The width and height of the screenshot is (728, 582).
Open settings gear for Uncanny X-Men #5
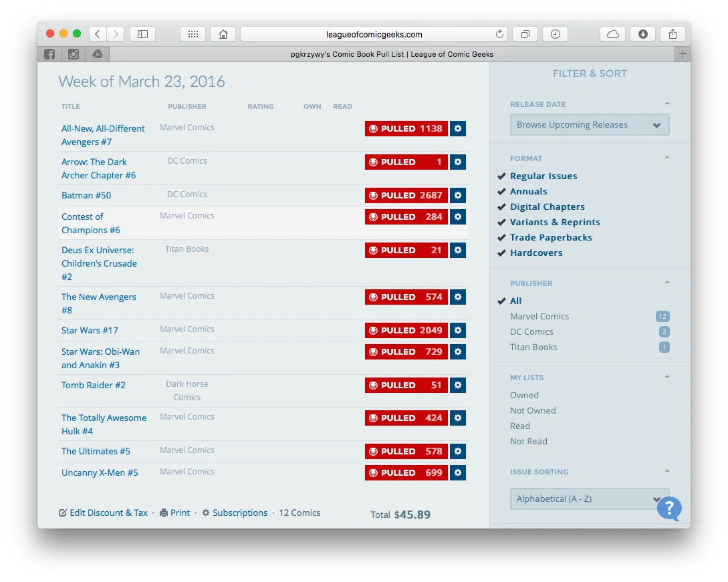(x=458, y=473)
